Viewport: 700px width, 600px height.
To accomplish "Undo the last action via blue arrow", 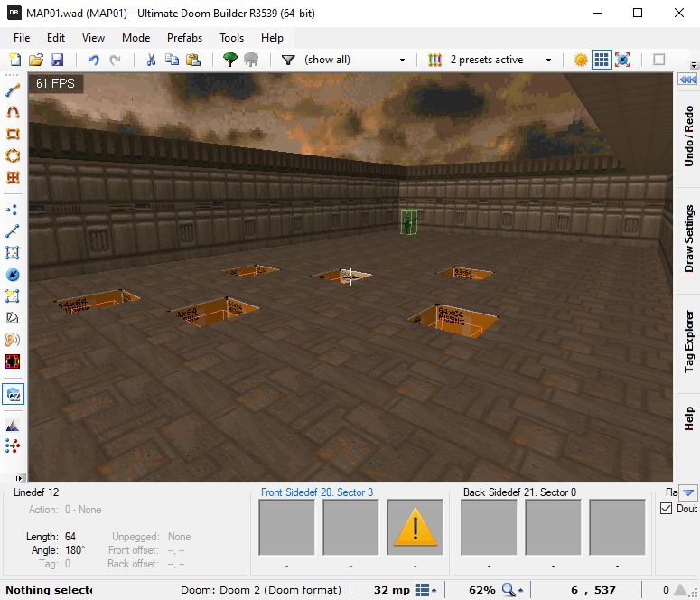I will pyautogui.click(x=93, y=60).
